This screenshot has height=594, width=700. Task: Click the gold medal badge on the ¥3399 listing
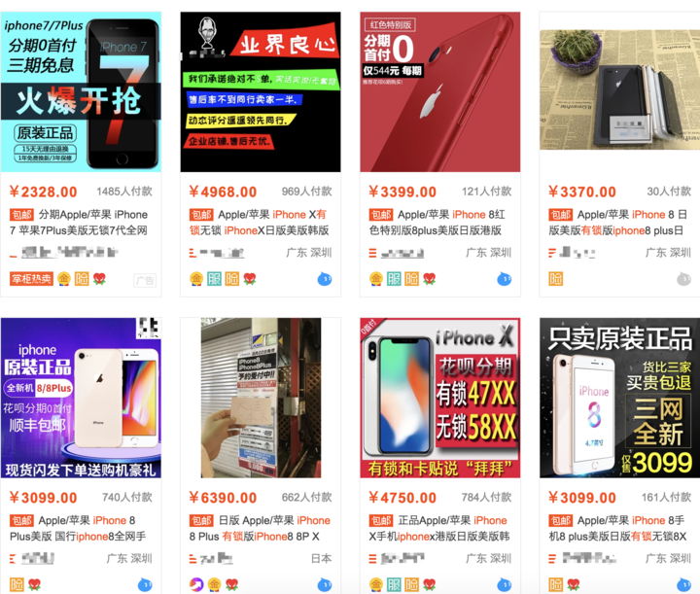tap(376, 279)
